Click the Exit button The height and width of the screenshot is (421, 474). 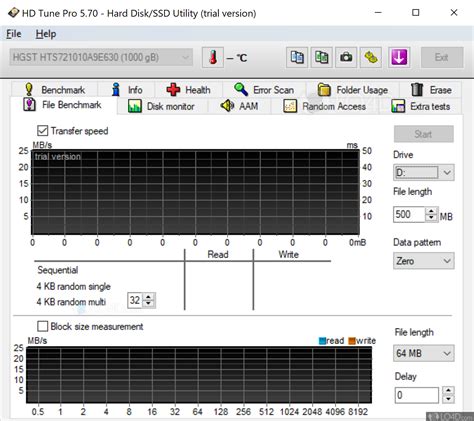tap(441, 57)
